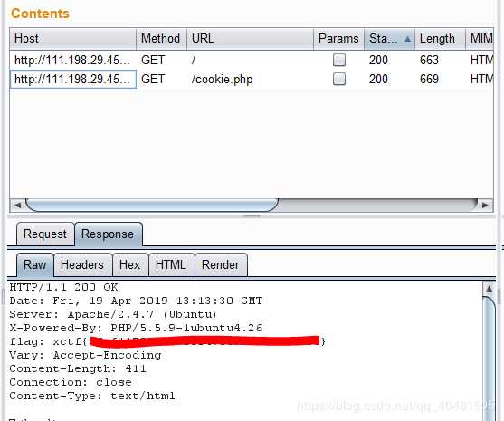504x421 pixels.
Task: Click the GET method in /cookie.php row
Action: point(153,79)
